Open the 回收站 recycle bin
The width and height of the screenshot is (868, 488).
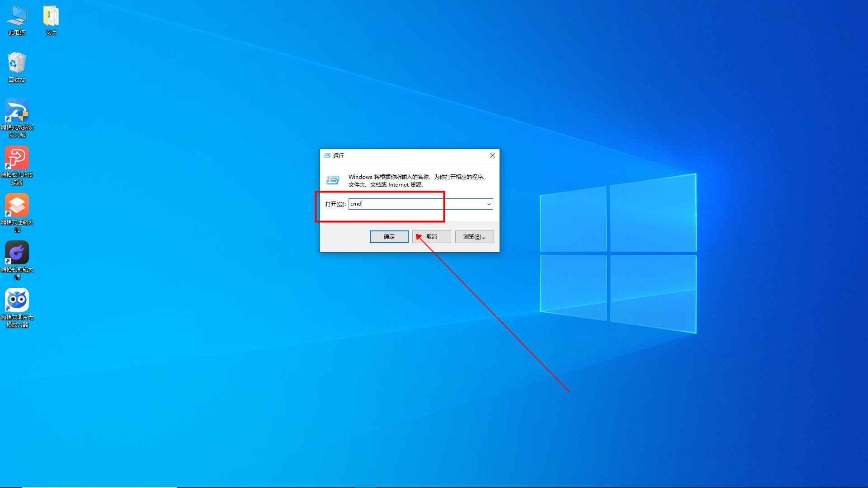[17, 63]
